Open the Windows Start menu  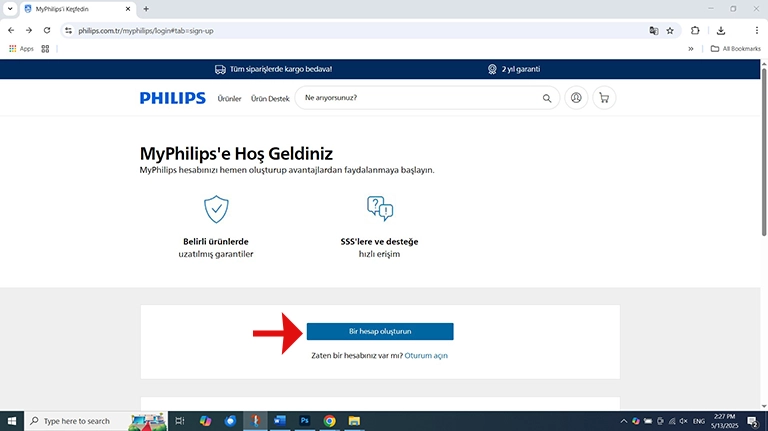coord(12,421)
